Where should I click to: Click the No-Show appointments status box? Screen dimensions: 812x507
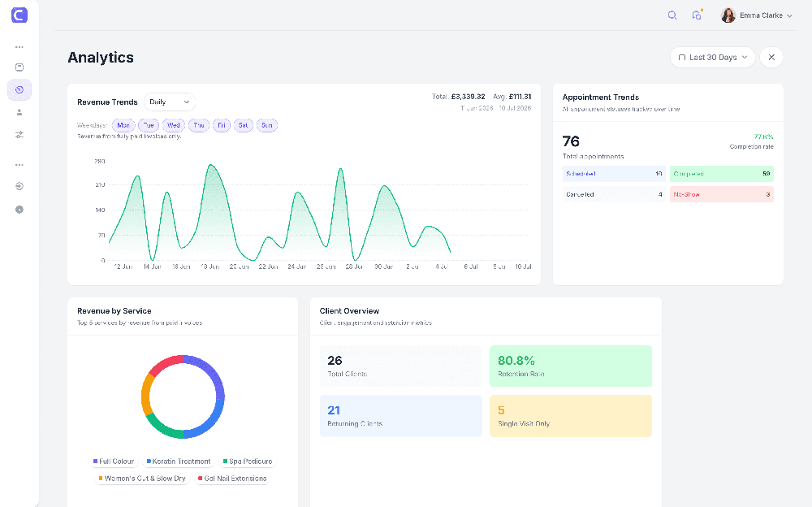(x=721, y=194)
